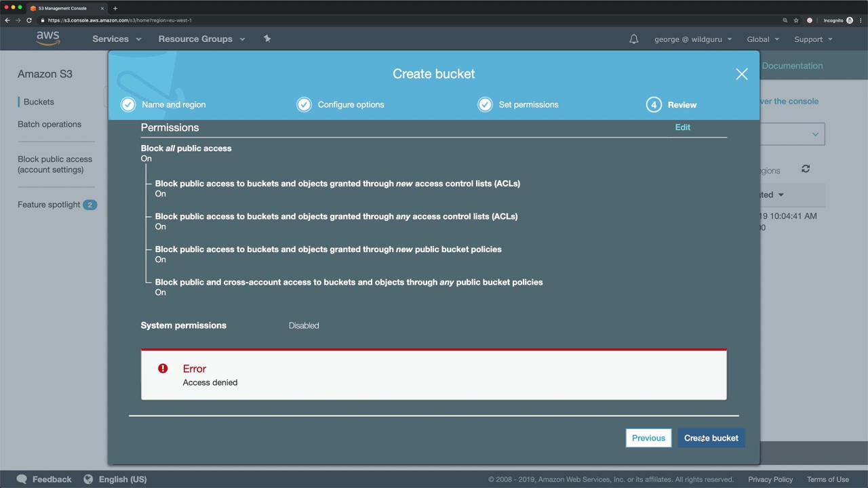The width and height of the screenshot is (868, 488).
Task: Click the Amazon S3 sidebar heading
Action: click(x=45, y=74)
